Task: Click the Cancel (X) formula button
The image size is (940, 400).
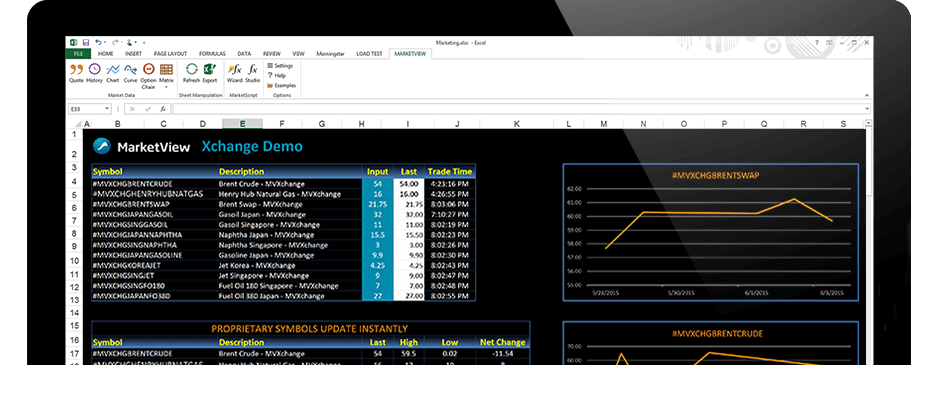Action: 132,109
